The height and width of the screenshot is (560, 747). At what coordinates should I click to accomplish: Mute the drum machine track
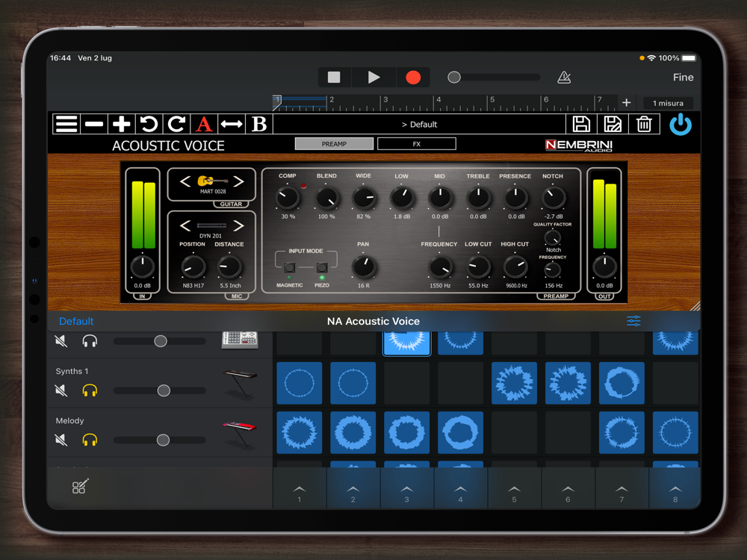[61, 341]
